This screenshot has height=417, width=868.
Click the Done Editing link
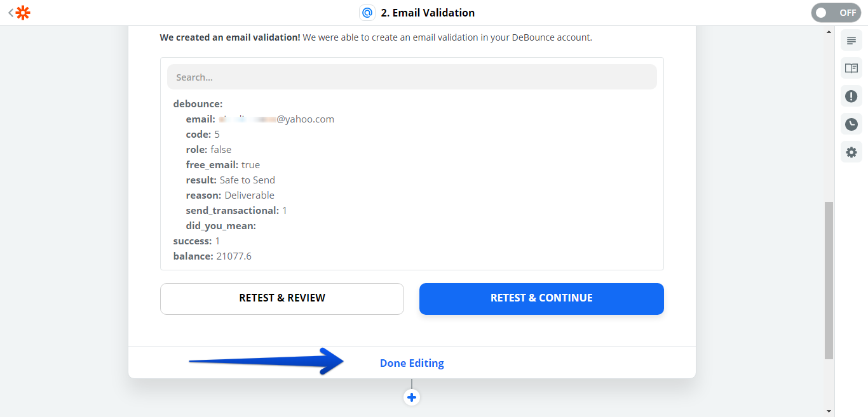pos(412,363)
